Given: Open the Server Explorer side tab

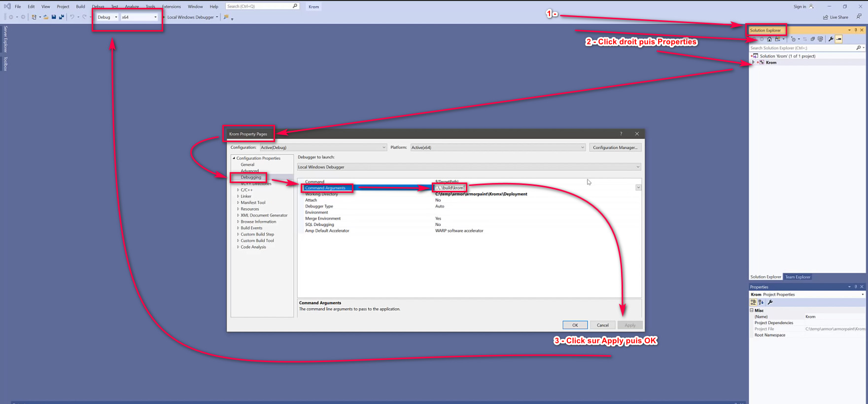Looking at the screenshot, I should (5, 38).
